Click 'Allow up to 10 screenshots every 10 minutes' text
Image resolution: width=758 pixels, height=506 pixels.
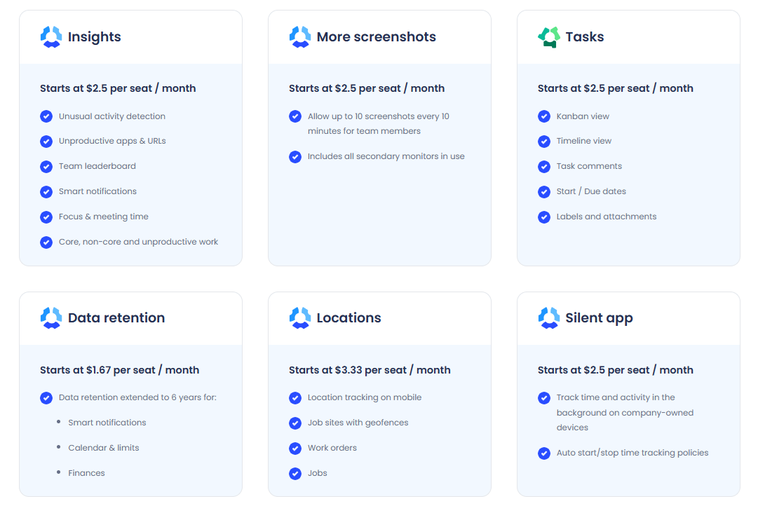point(379,124)
